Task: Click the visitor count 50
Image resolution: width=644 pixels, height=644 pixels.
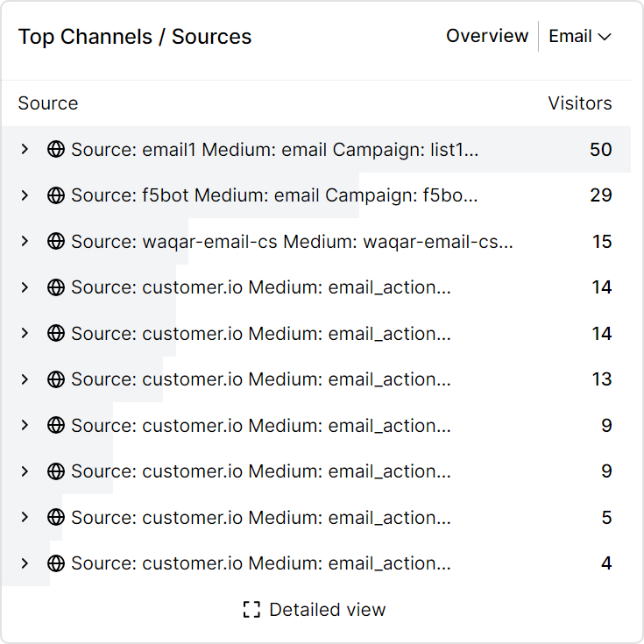Action: 601,150
